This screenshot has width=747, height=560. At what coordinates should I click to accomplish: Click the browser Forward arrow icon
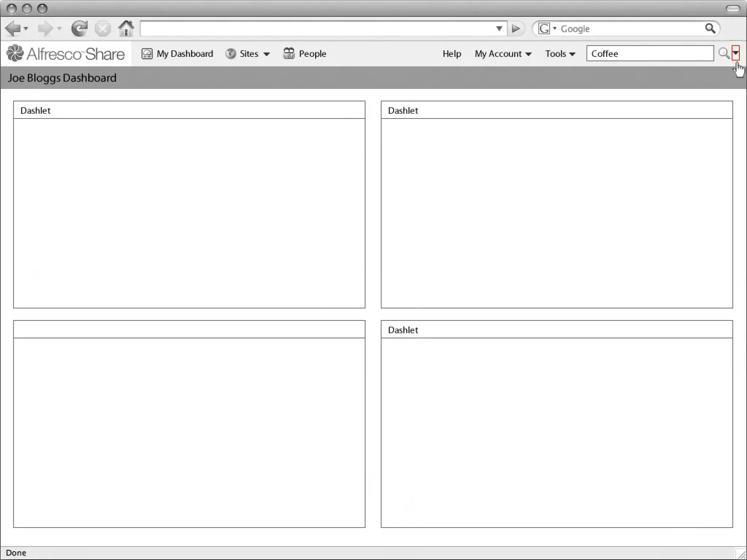pos(45,28)
